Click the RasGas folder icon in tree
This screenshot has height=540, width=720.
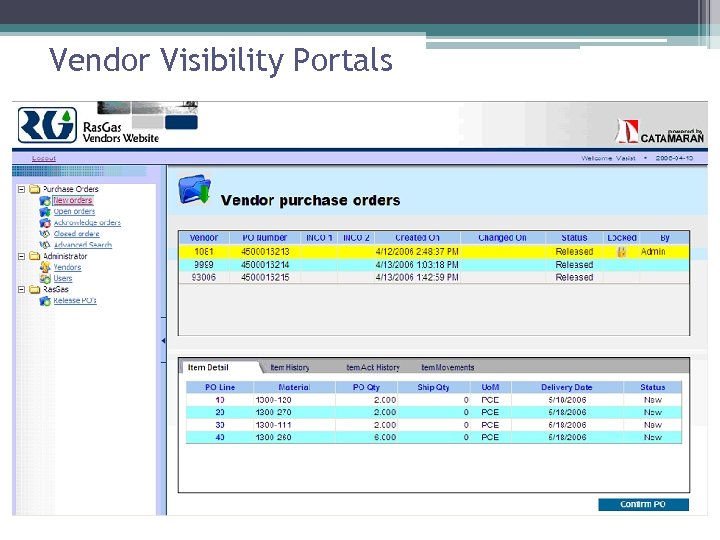pos(34,289)
